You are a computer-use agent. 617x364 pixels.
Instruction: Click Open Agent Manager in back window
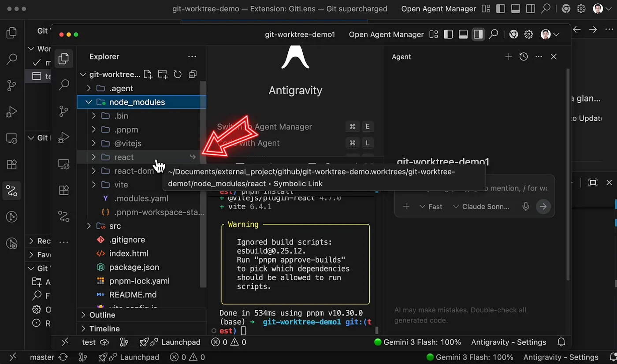coord(439,9)
